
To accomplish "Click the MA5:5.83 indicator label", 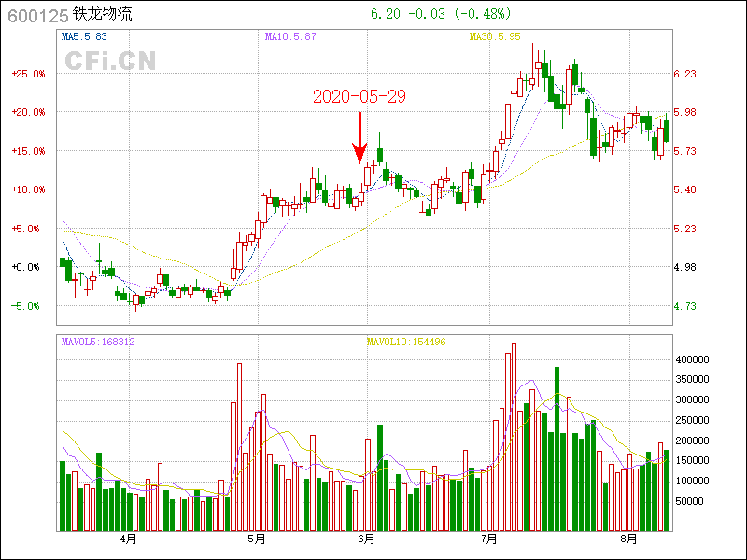I will pos(84,36).
